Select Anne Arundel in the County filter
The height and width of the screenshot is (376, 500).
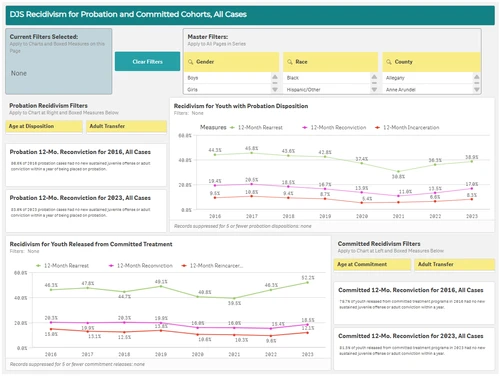pyautogui.click(x=428, y=89)
